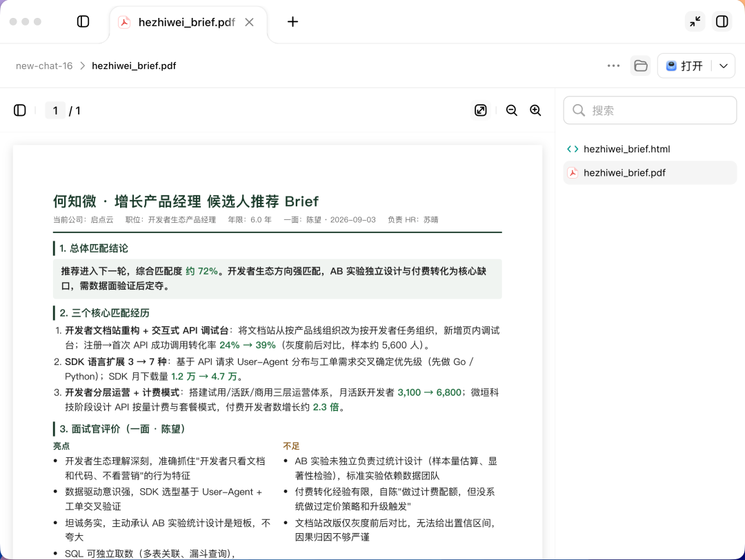Go to new-chat-16 breadcrumb
745x560 pixels.
(x=44, y=66)
